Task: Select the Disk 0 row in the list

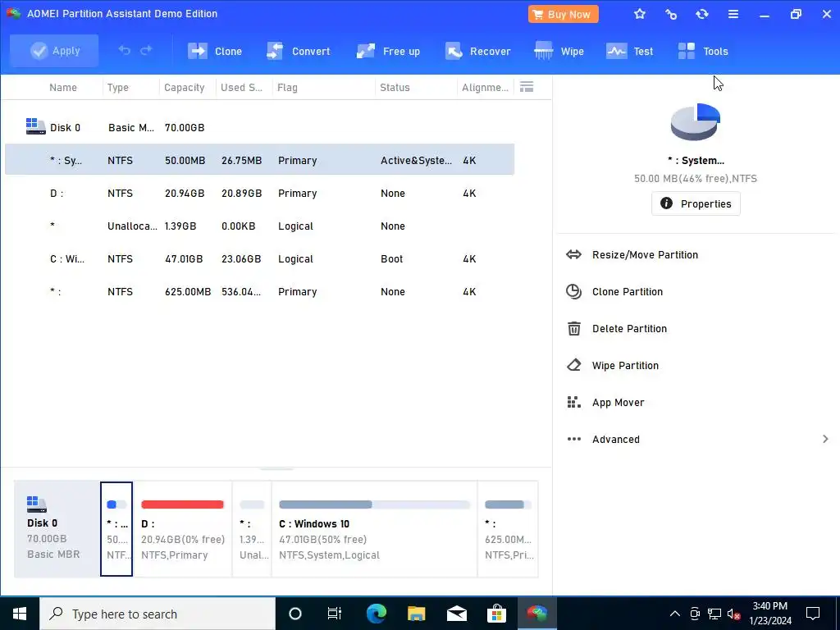Action: coord(260,127)
